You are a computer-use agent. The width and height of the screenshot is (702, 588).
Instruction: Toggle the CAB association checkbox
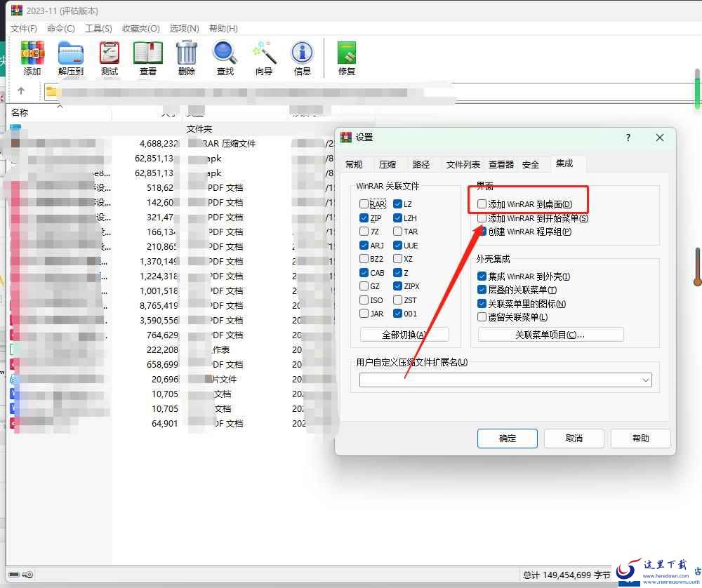(364, 272)
